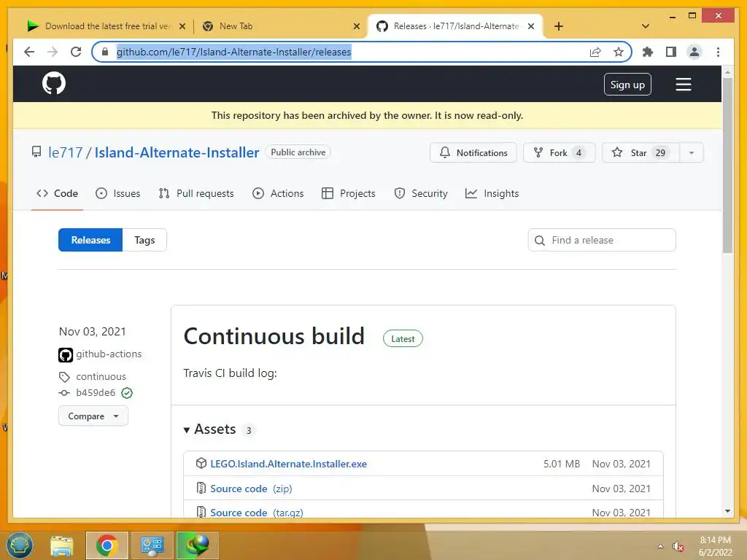Fork the repository with the Fork button

tap(559, 152)
